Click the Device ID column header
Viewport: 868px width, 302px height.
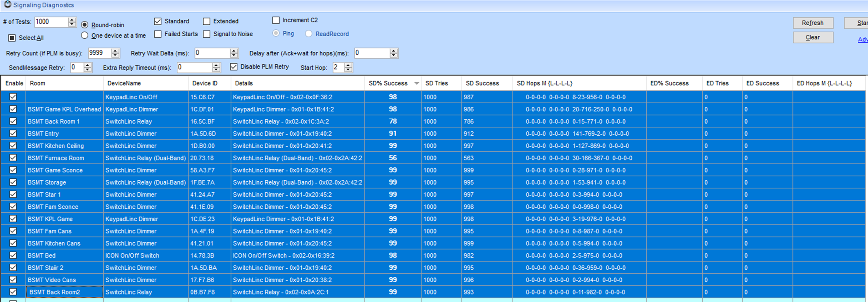pos(205,83)
